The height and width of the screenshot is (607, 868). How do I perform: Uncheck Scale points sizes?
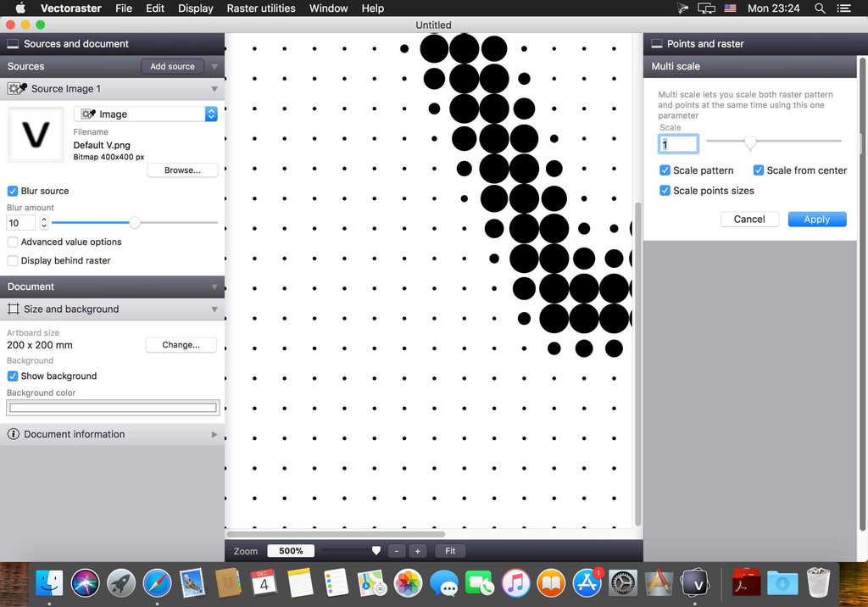click(665, 191)
